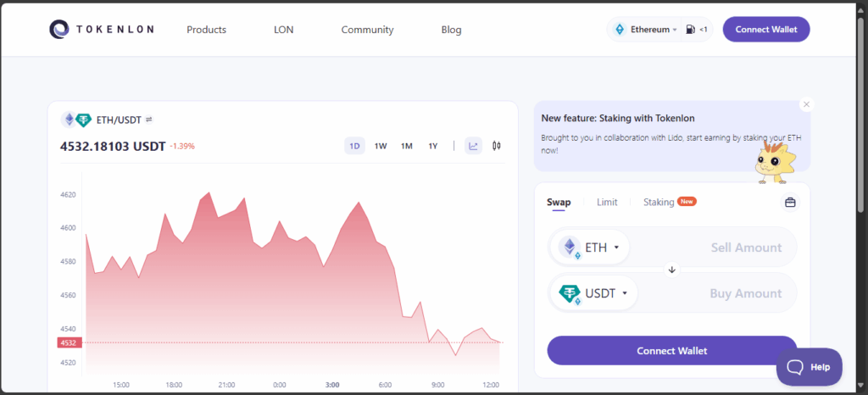
Task: Open the ETH sell token selector
Action: [x=591, y=248]
